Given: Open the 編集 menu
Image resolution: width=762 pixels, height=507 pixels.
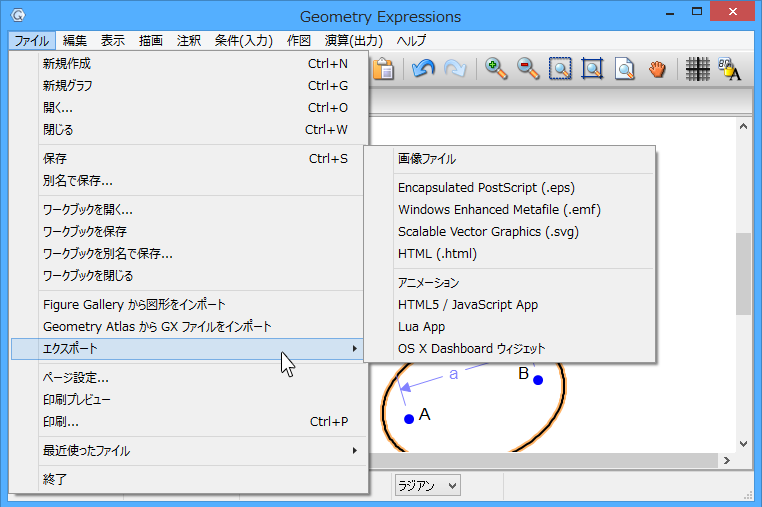Looking at the screenshot, I should [75, 40].
